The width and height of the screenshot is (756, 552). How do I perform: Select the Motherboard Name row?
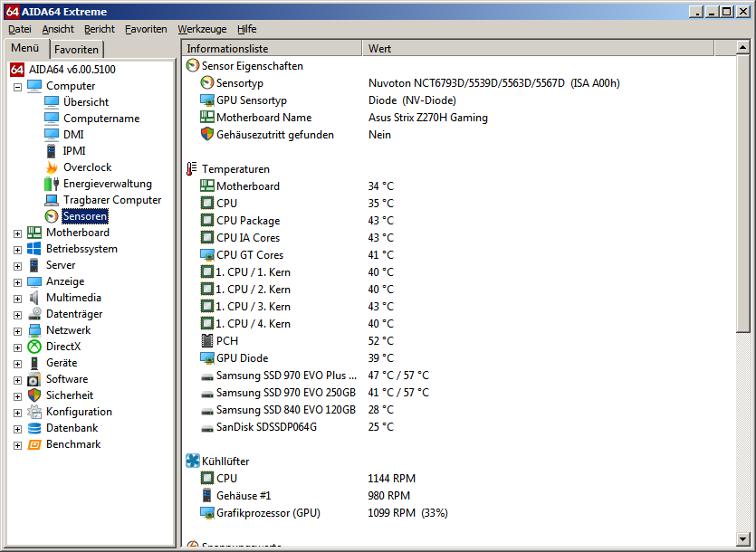[458, 118]
